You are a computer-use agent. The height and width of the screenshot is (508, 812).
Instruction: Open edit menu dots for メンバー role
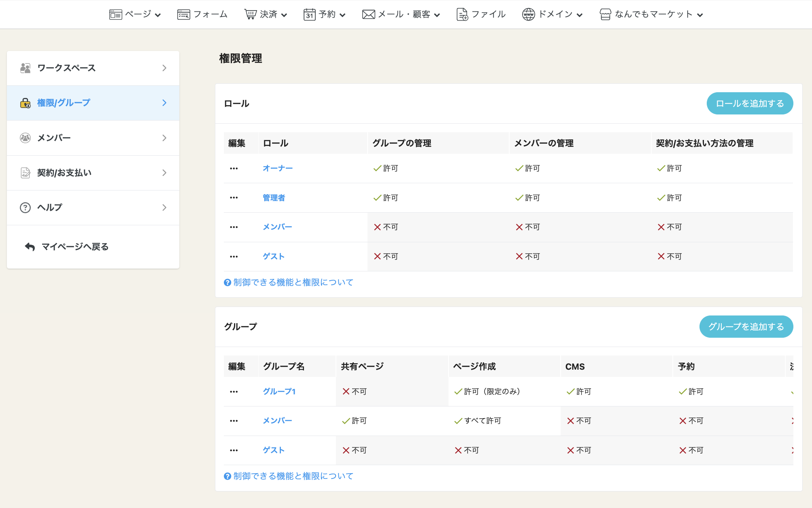click(x=234, y=227)
